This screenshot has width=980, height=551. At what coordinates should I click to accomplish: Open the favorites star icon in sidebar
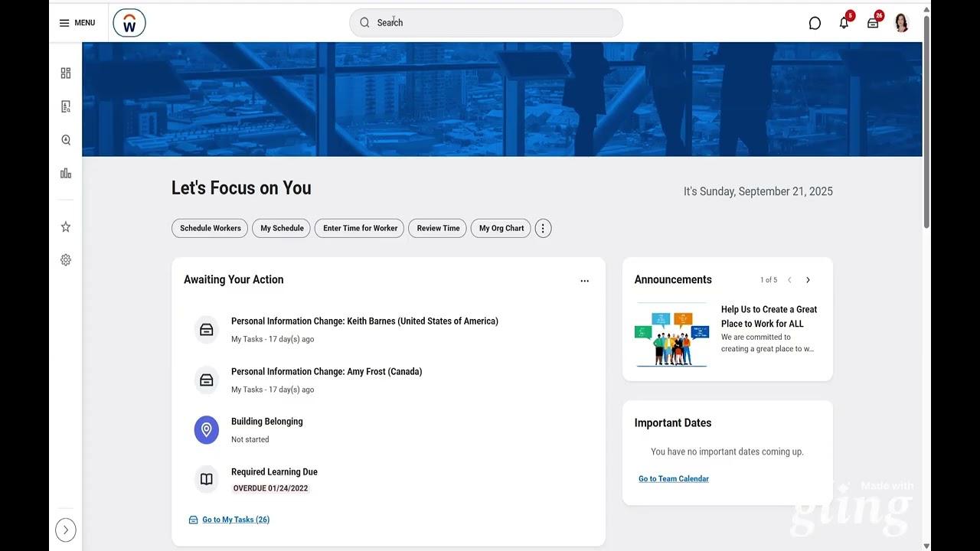pos(66,227)
